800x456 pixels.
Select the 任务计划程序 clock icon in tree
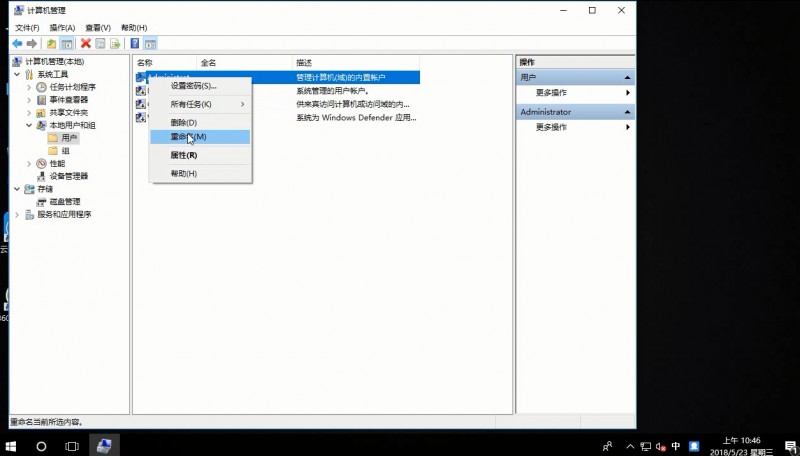click(41, 87)
